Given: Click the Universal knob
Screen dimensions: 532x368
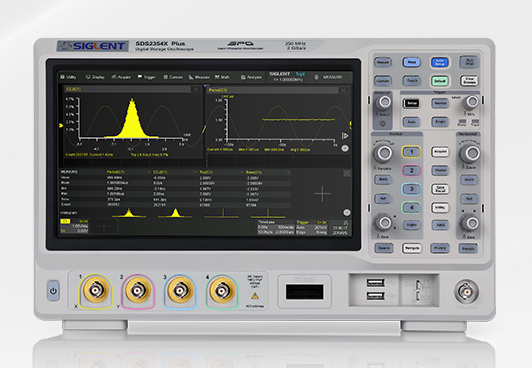Looking at the screenshot, I should (384, 101).
